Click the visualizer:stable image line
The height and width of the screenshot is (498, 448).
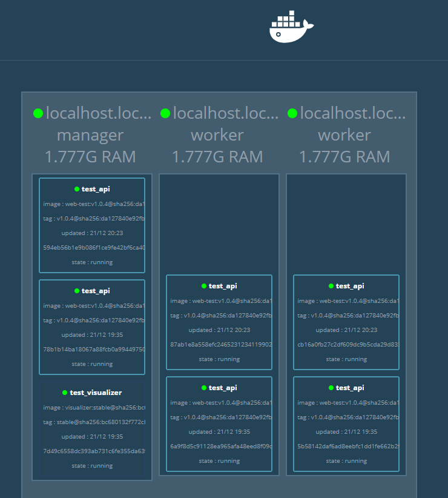(x=94, y=408)
